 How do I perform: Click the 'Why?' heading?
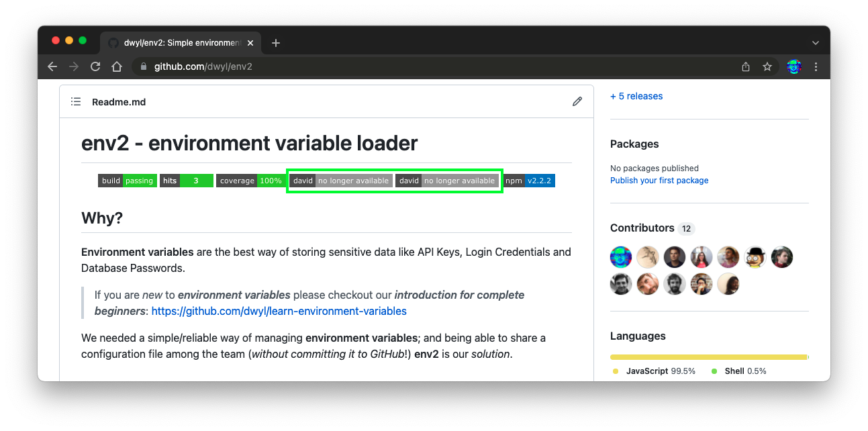coord(102,218)
